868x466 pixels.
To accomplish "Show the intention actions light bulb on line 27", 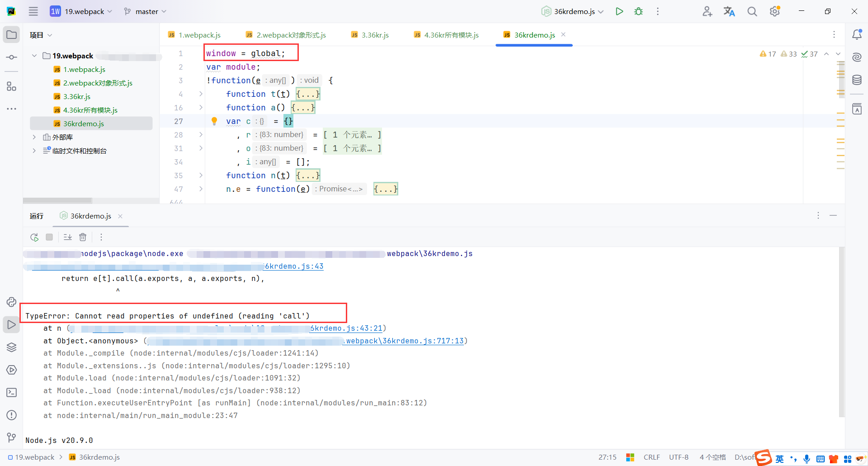I will tap(214, 121).
